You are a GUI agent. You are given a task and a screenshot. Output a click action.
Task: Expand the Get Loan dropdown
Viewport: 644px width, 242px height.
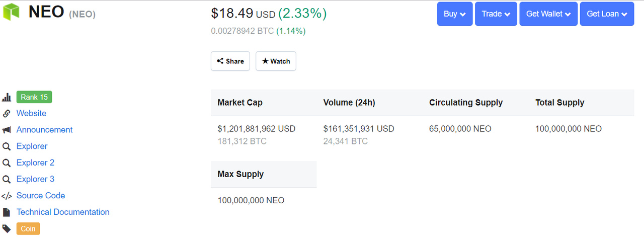pos(607,14)
